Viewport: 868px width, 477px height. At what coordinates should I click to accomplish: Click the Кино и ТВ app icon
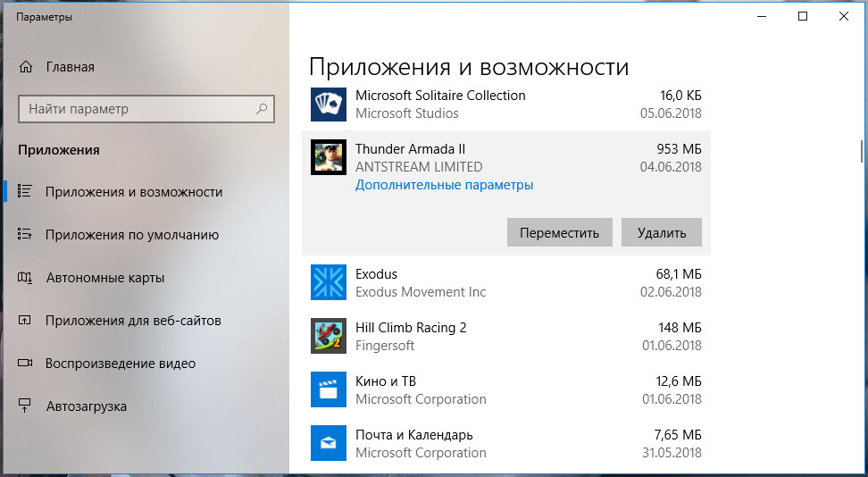click(x=329, y=389)
